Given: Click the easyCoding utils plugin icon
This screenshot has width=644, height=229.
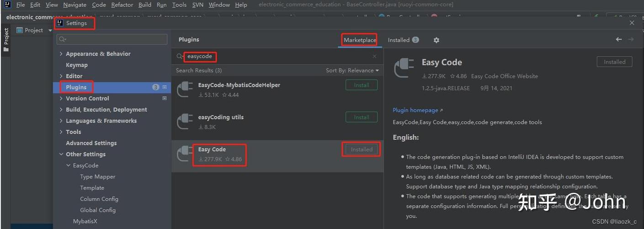Looking at the screenshot, I should coord(185,121).
